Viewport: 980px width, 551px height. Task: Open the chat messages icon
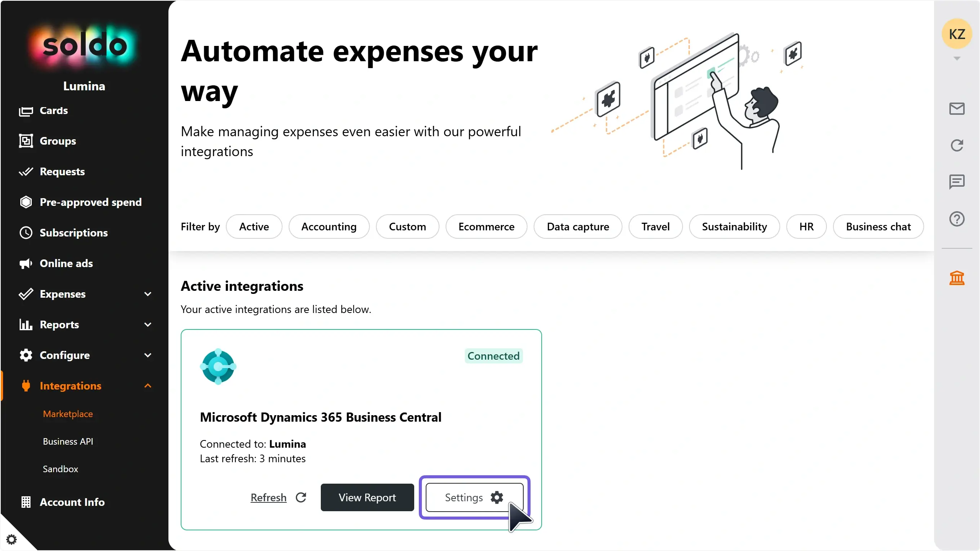pyautogui.click(x=957, y=182)
